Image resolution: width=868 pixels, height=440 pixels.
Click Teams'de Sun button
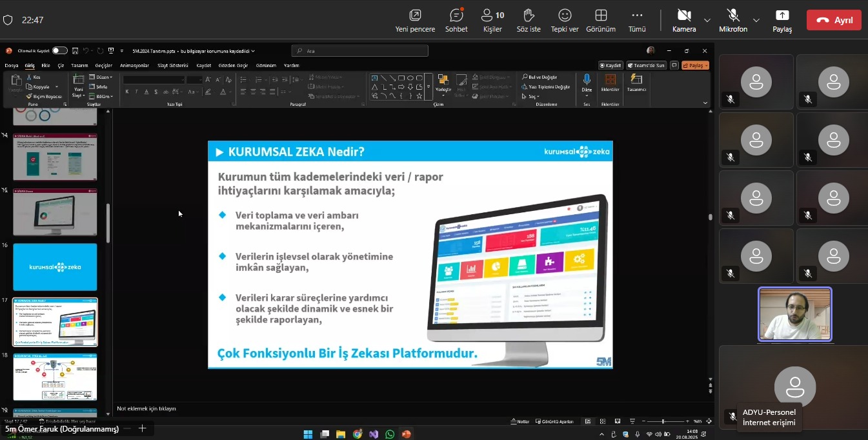646,65
